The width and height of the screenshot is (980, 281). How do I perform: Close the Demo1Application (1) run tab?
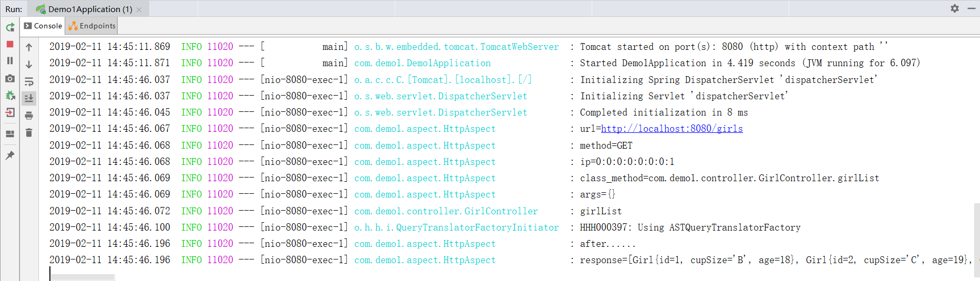[139, 9]
